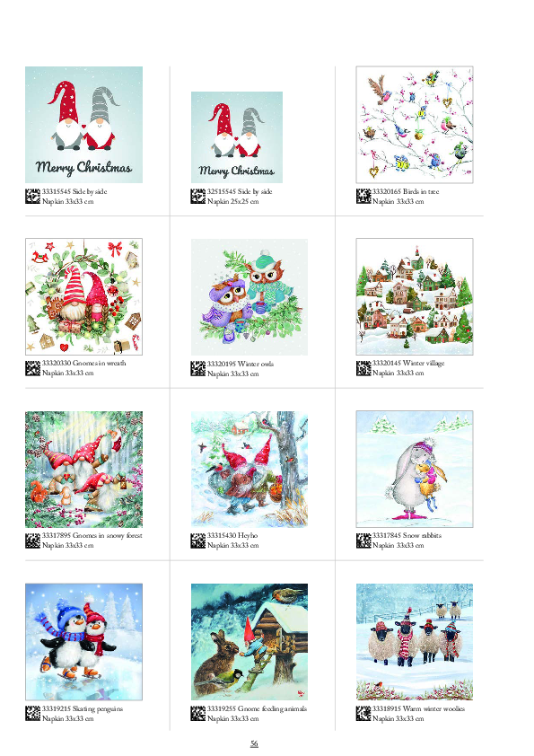534x756 pixels.
Task: Open the Winter village napkin thumbnail
Action: [x=415, y=296]
